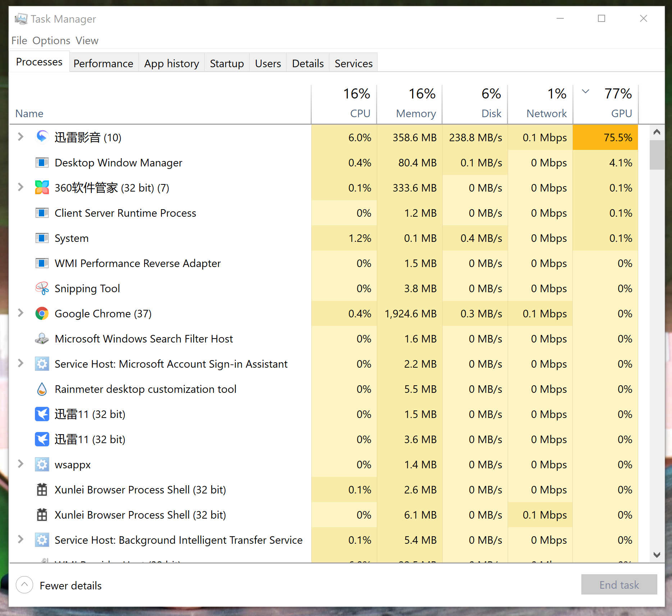This screenshot has width=672, height=616.
Task: Click the wsappx gear icon
Action: 42,465
